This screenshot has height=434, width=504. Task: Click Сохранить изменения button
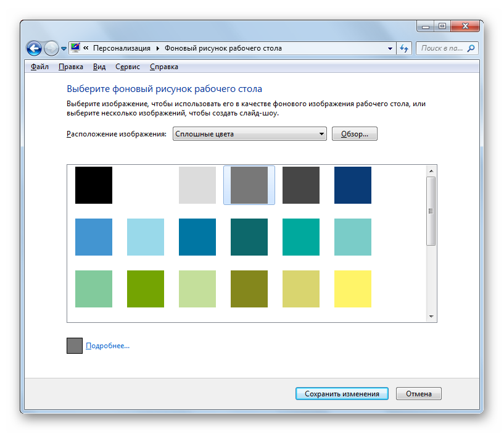click(342, 393)
